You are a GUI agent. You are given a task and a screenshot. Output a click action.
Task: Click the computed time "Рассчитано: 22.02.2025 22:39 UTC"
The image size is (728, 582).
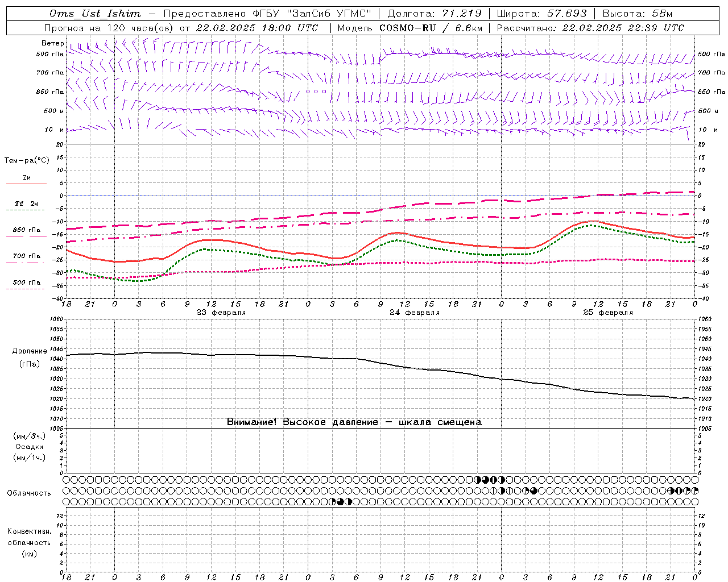590,28
